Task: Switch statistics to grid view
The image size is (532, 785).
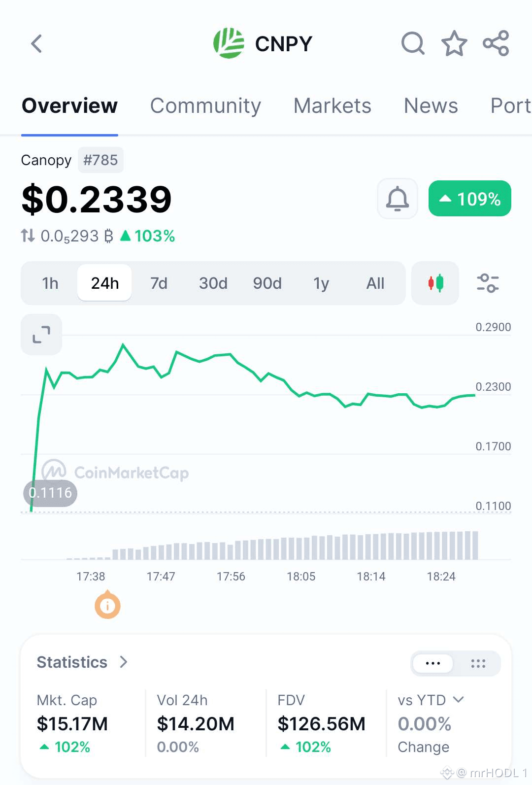Action: pyautogui.click(x=478, y=663)
